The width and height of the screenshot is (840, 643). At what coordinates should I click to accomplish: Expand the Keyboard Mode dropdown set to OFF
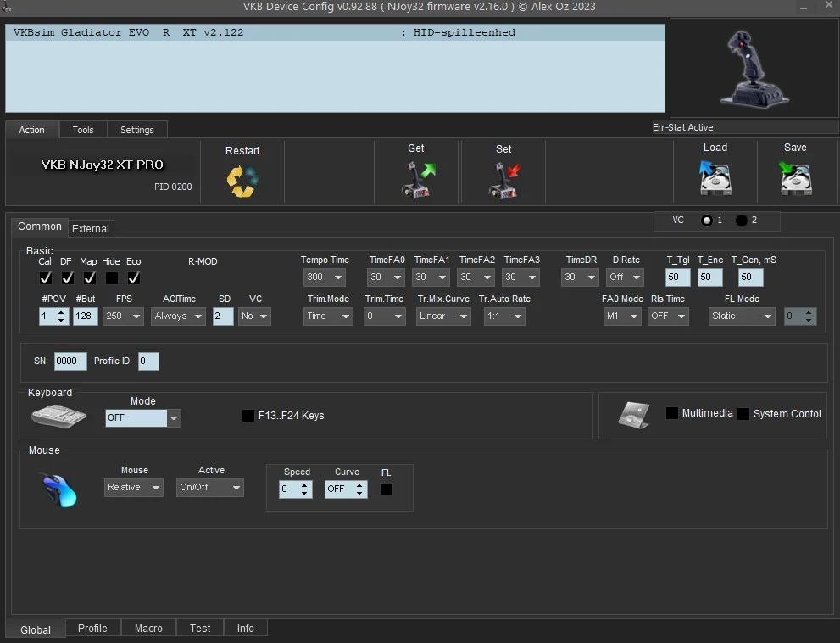[x=174, y=417]
